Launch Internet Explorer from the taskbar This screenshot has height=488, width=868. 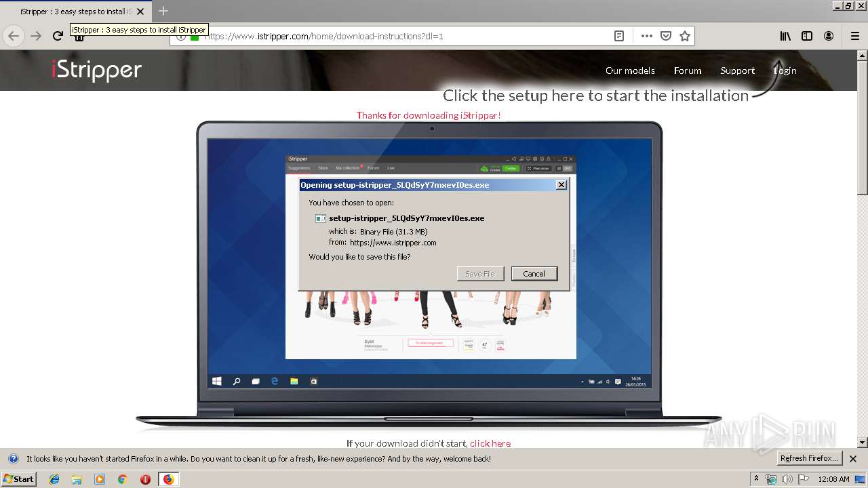(x=54, y=479)
